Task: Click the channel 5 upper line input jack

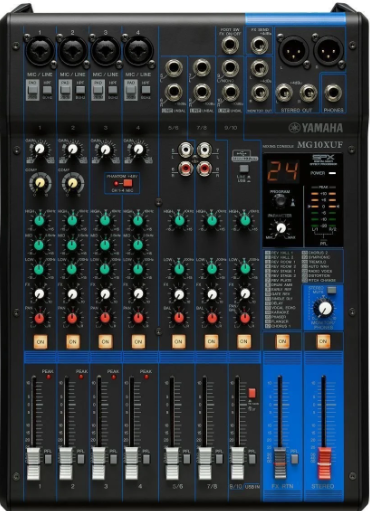Action: pos(174,68)
